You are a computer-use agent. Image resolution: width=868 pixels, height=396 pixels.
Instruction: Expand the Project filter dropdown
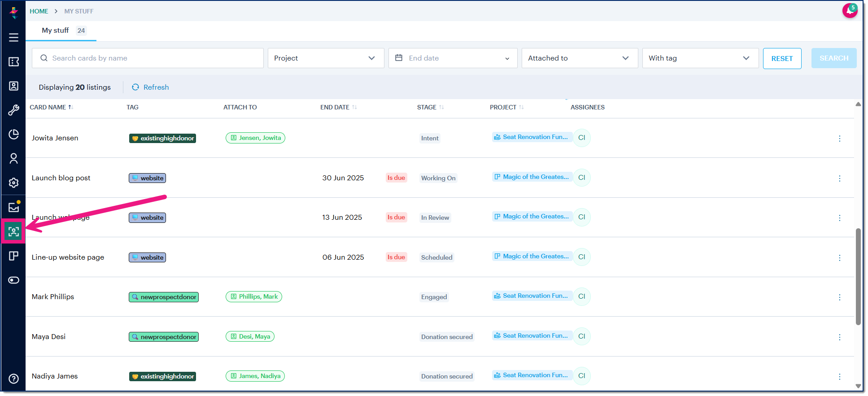326,58
